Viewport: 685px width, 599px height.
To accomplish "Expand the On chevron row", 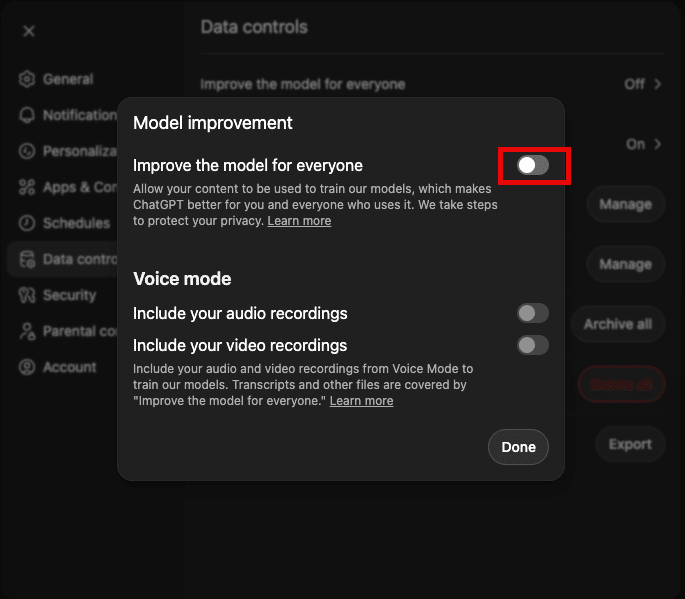I will (657, 144).
